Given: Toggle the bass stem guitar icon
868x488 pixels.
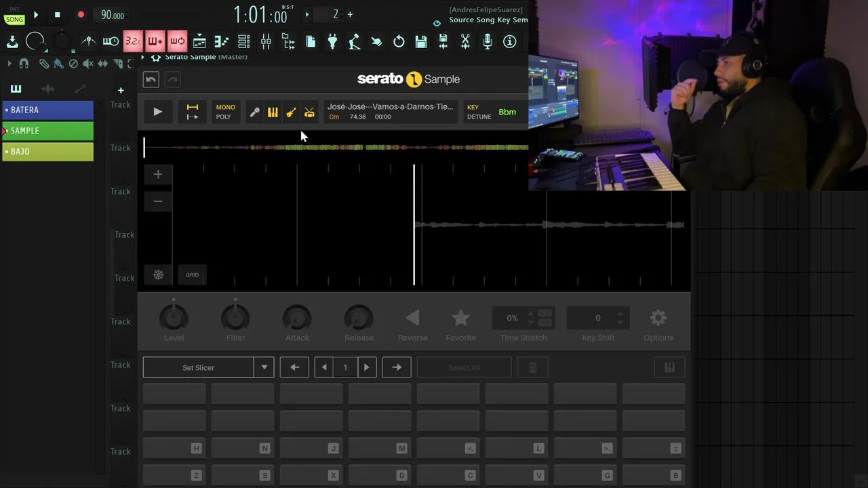Looking at the screenshot, I should tap(291, 113).
